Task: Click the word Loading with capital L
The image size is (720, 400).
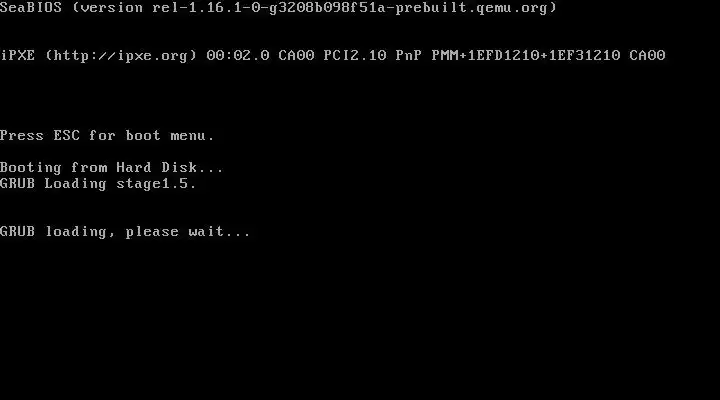Action: 75,184
